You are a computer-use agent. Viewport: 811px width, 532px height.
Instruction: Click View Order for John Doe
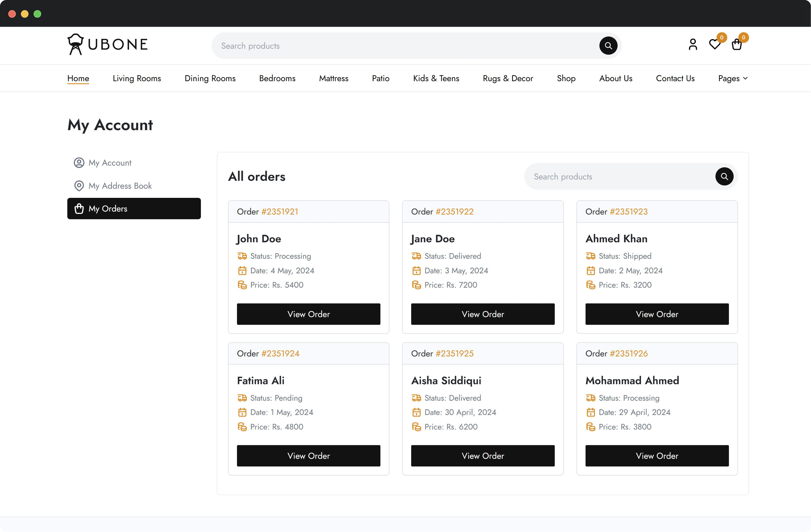[308, 314]
